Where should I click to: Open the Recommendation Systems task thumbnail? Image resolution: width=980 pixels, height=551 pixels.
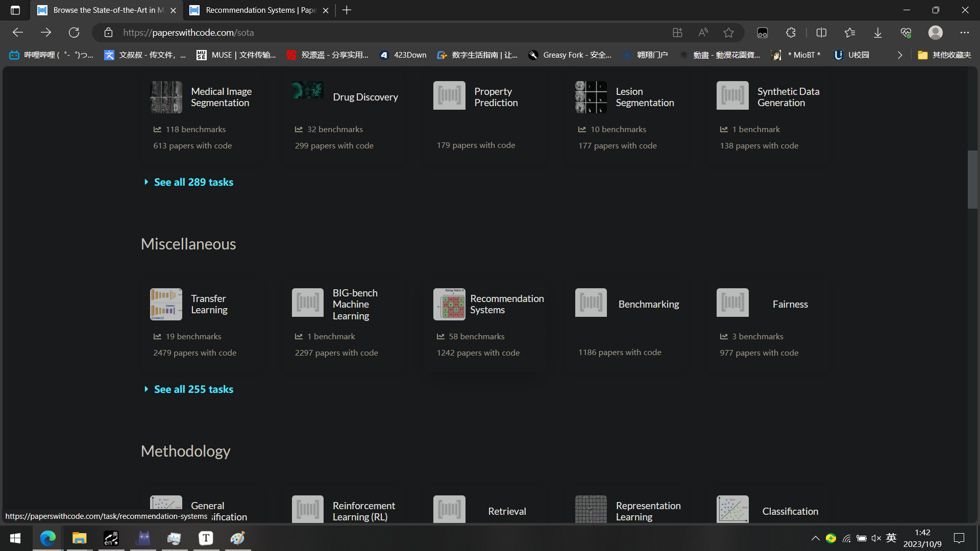pyautogui.click(x=449, y=304)
